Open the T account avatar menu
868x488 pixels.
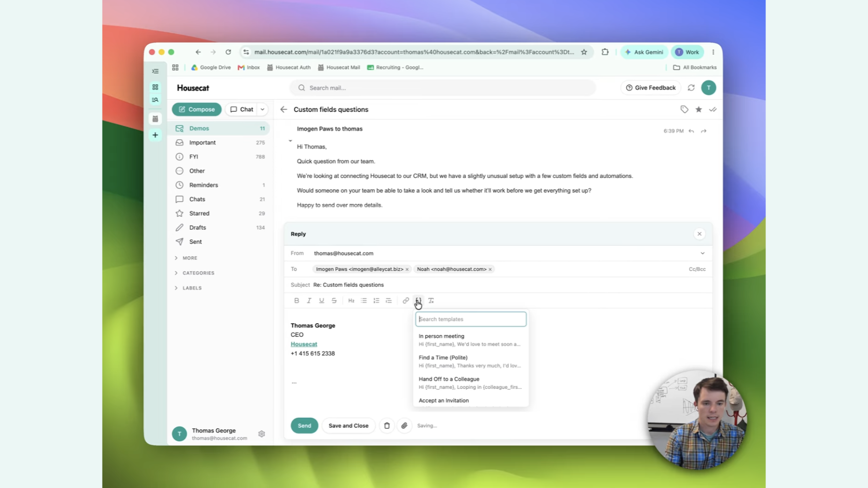coord(709,88)
